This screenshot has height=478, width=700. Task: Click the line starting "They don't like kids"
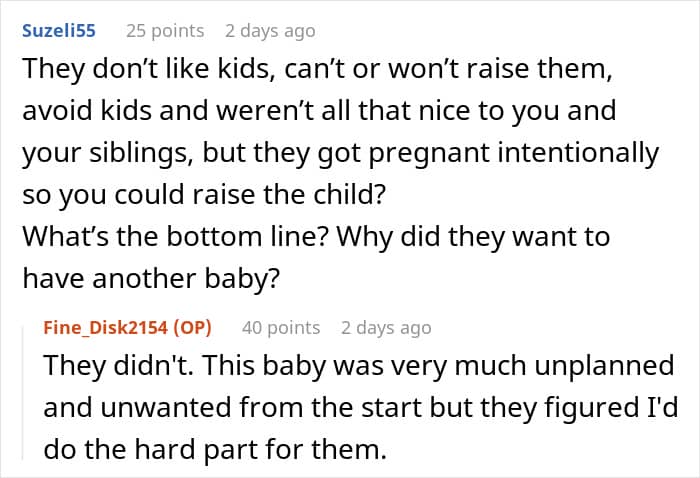(x=323, y=71)
